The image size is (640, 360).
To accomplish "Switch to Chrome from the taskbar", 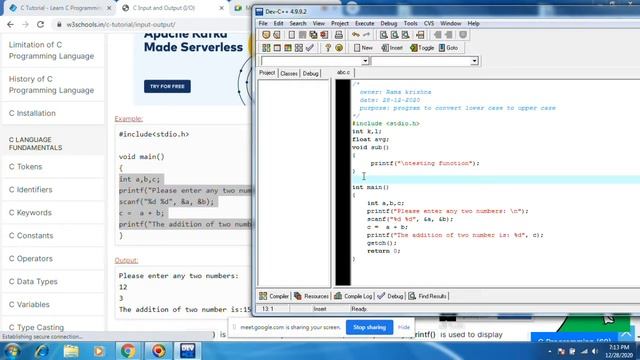I will [128, 351].
